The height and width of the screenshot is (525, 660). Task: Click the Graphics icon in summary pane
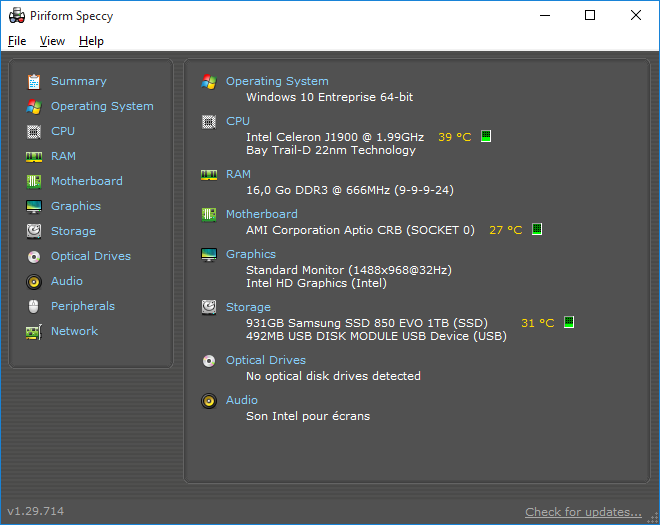(x=209, y=255)
